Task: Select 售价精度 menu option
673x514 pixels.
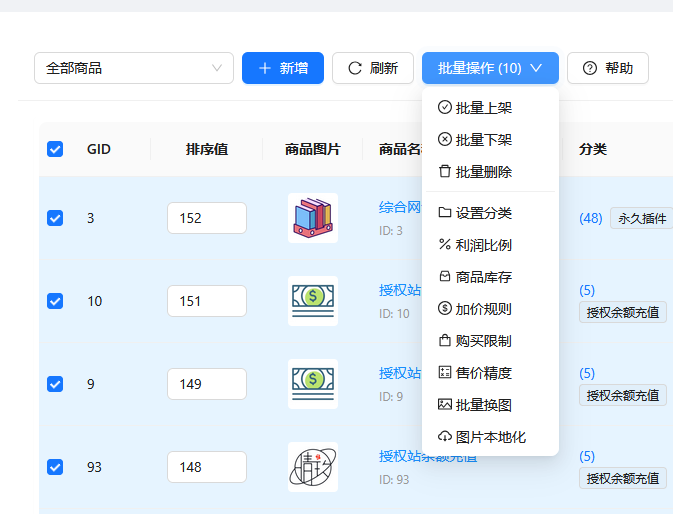Action: point(483,373)
